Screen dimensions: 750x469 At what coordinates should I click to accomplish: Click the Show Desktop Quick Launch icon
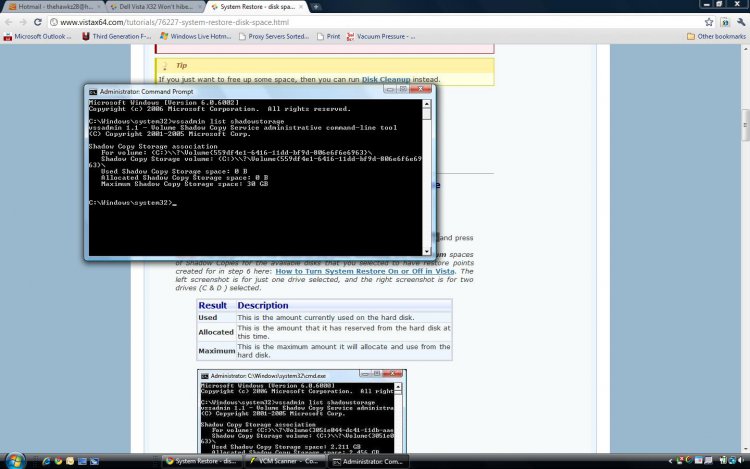click(82, 461)
